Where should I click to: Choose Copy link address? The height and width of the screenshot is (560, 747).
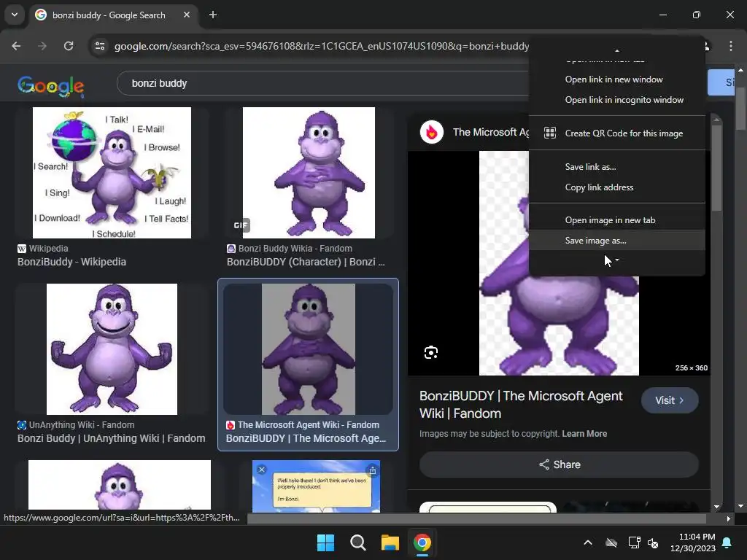[617, 187]
